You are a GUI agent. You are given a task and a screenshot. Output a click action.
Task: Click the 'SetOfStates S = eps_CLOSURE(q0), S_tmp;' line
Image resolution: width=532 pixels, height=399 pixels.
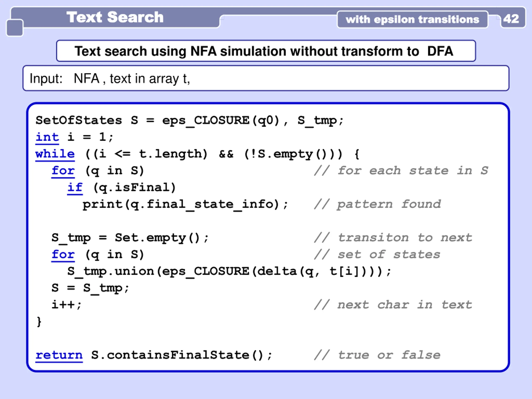coord(190,121)
